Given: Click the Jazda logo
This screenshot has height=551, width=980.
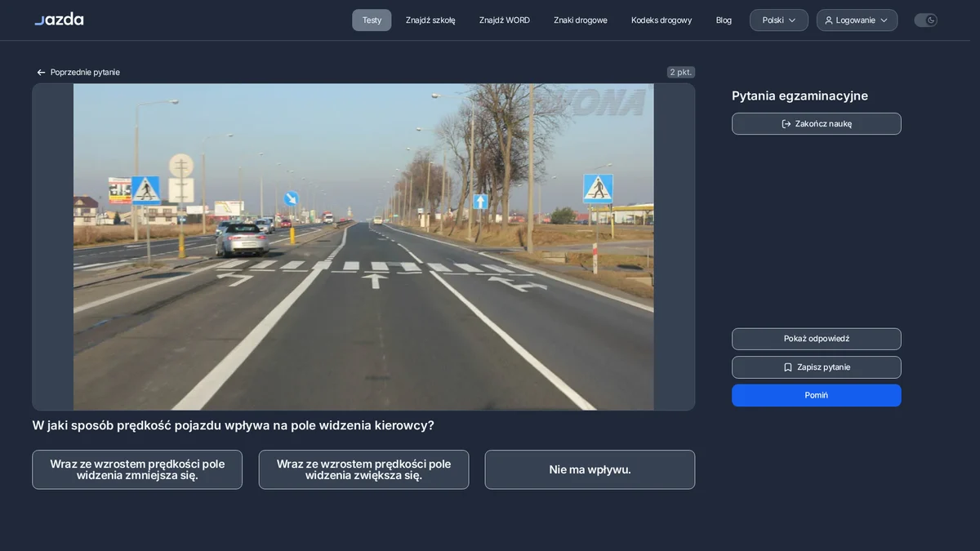Looking at the screenshot, I should pyautogui.click(x=59, y=19).
